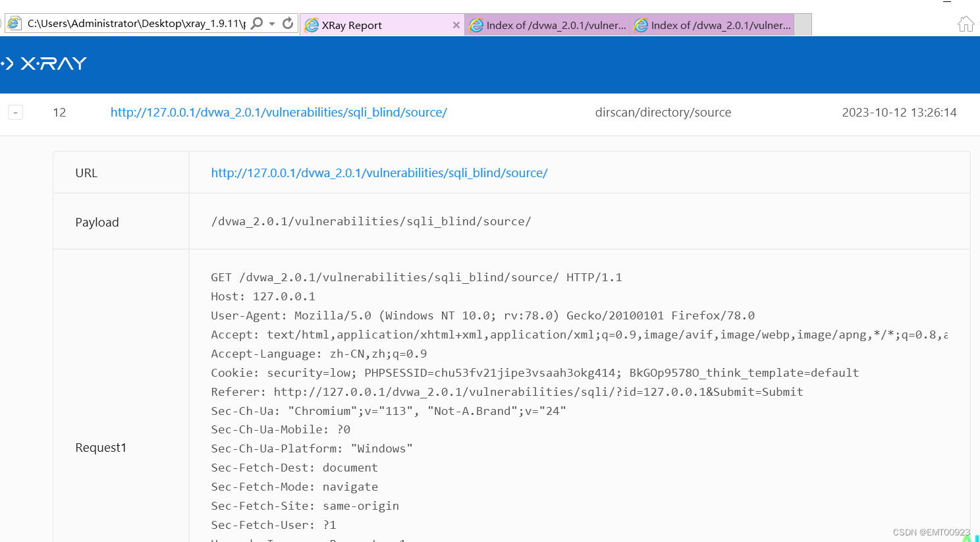
Task: Switch to the XRay Report tab
Action: click(x=382, y=25)
